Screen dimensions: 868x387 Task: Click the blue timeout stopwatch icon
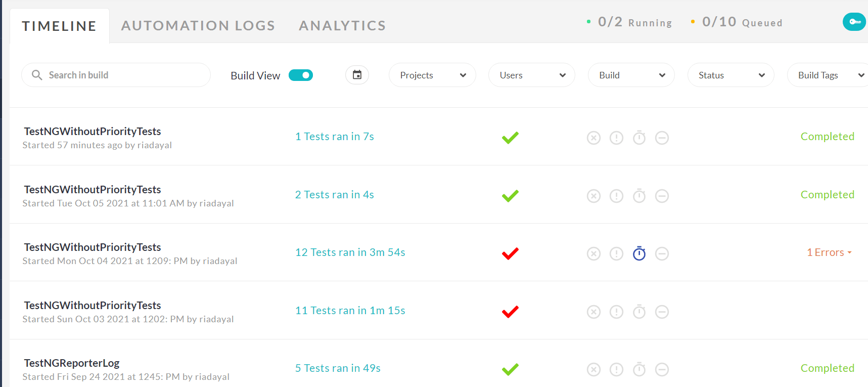pos(639,253)
